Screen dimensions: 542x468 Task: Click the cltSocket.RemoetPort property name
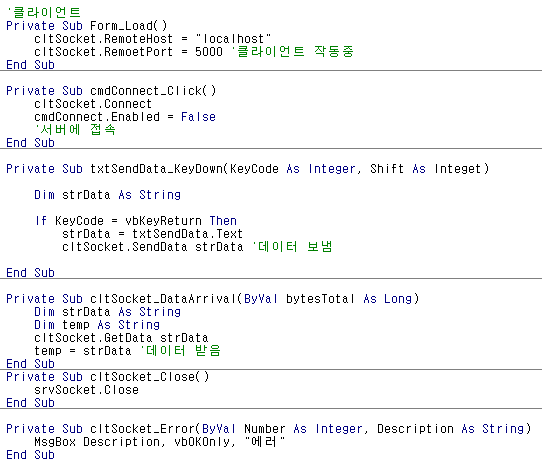pyautogui.click(x=103, y=52)
